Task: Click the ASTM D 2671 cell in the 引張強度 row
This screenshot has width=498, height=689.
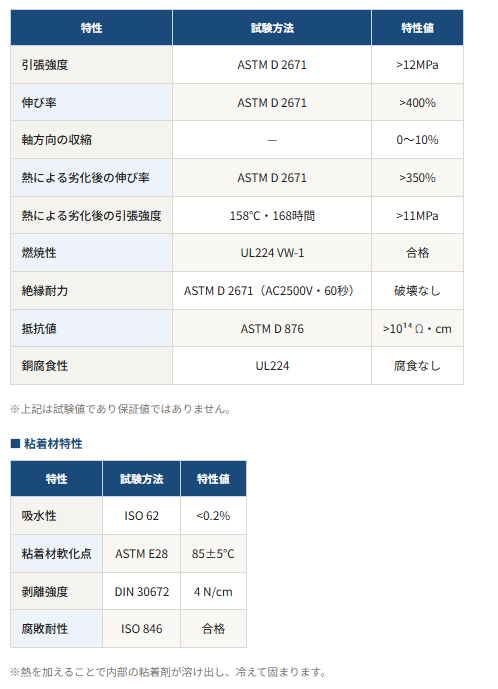Action: coord(272,65)
